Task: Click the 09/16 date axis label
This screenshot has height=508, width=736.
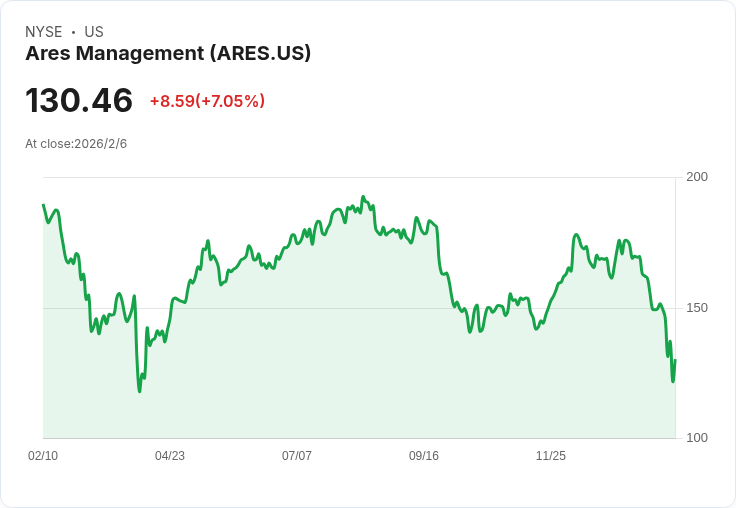Action: [x=424, y=455]
